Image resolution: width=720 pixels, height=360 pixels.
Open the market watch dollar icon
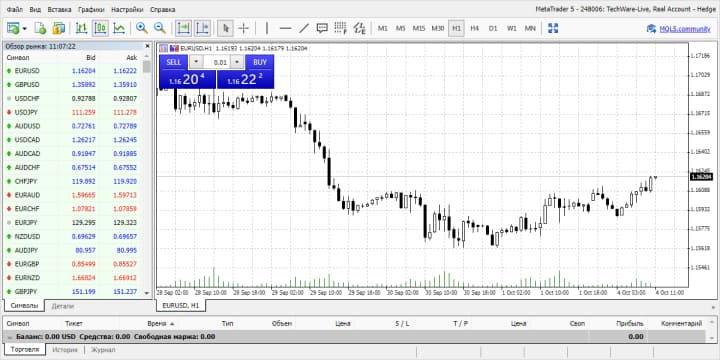59,28
